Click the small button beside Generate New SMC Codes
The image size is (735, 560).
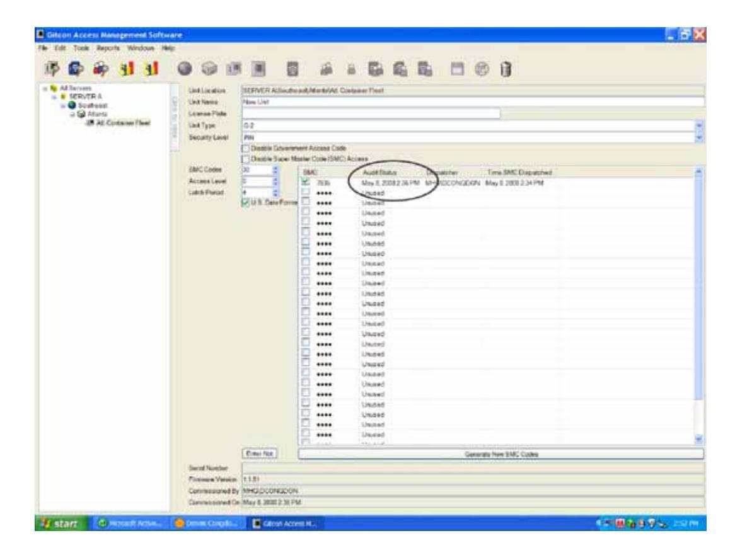[x=260, y=453]
